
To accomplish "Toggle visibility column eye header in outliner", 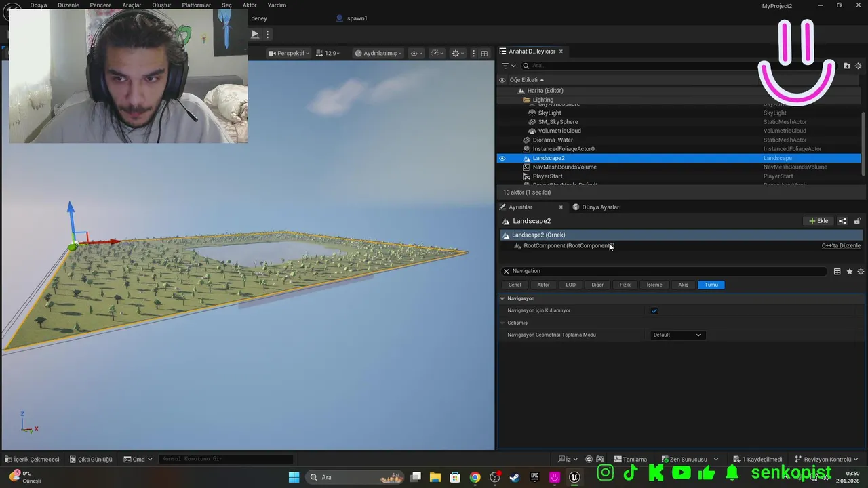I will point(502,80).
